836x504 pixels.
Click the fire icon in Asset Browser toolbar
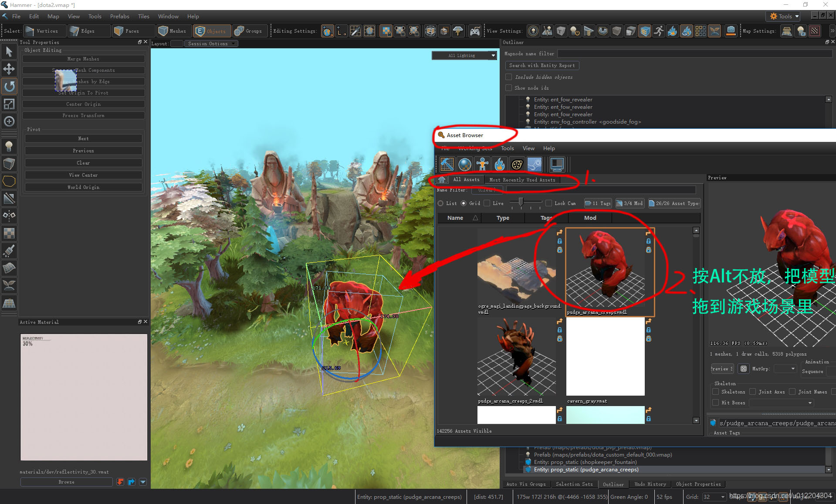pyautogui.click(x=500, y=165)
